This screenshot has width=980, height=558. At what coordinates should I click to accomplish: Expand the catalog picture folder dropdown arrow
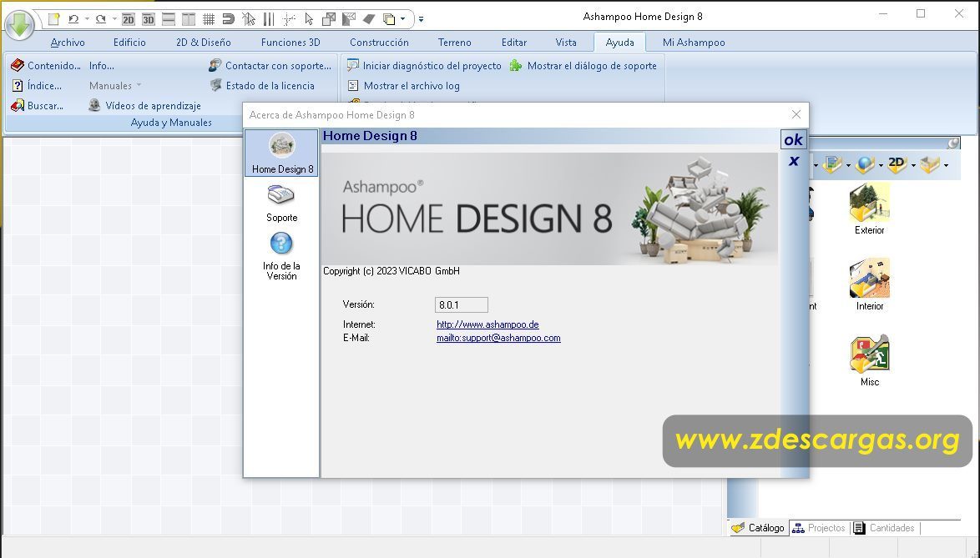coord(848,165)
